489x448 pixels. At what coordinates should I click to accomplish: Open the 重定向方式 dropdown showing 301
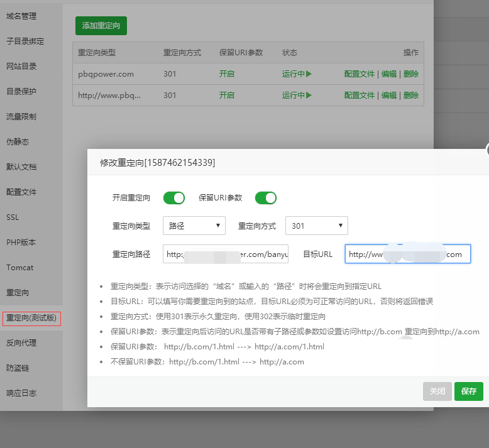(x=317, y=226)
